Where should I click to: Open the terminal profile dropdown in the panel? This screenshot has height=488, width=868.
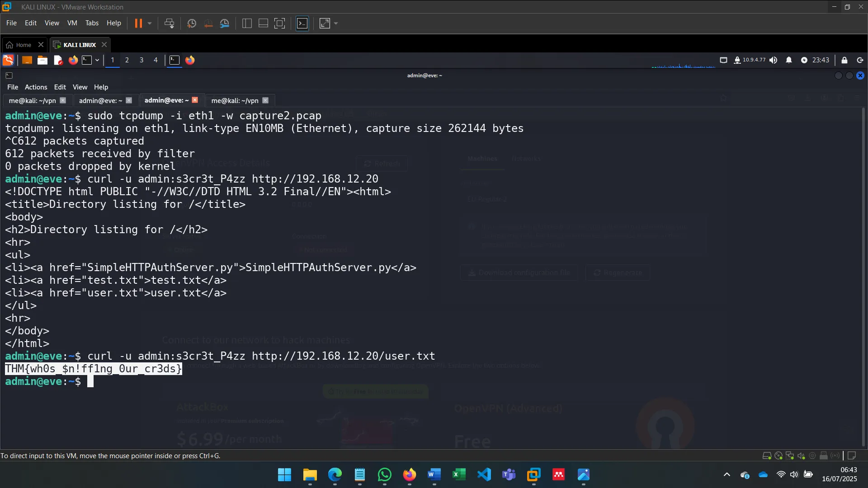[x=96, y=60]
